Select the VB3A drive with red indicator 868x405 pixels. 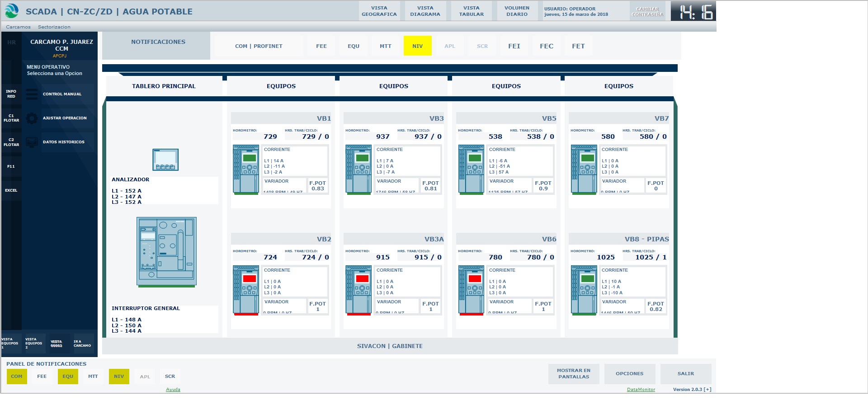click(x=359, y=290)
